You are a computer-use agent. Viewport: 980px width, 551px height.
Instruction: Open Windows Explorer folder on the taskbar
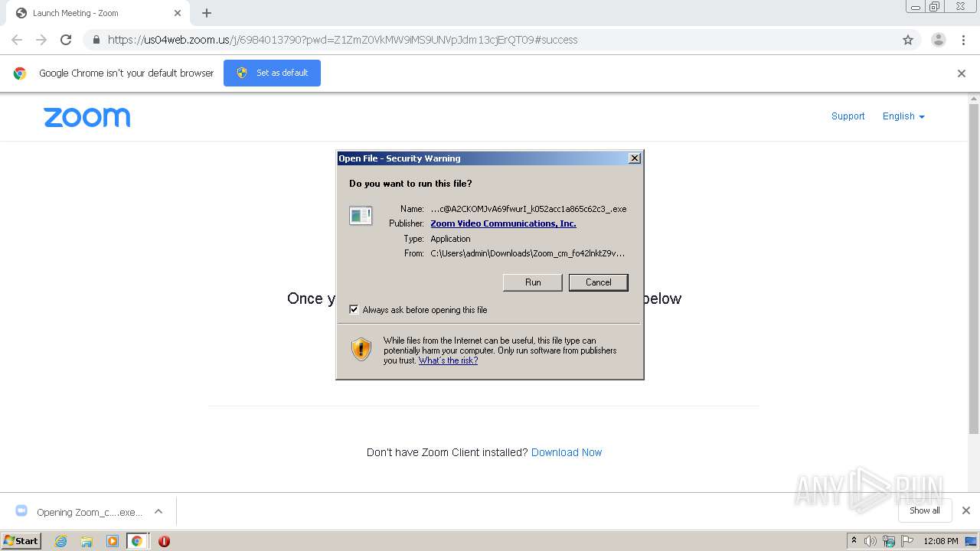87,541
